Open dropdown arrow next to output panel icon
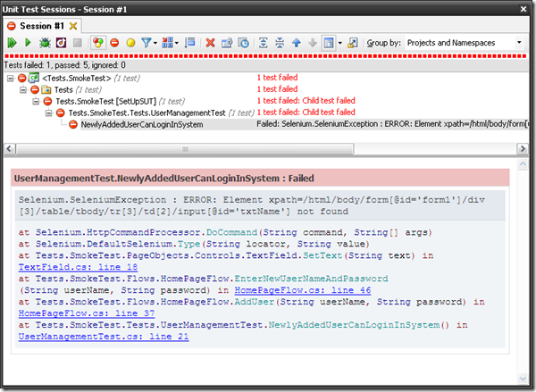This screenshot has width=536, height=392. pos(340,43)
